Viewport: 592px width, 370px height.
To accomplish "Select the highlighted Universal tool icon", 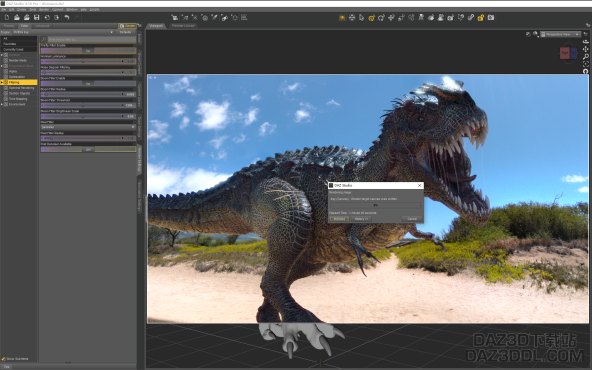I will (x=372, y=17).
